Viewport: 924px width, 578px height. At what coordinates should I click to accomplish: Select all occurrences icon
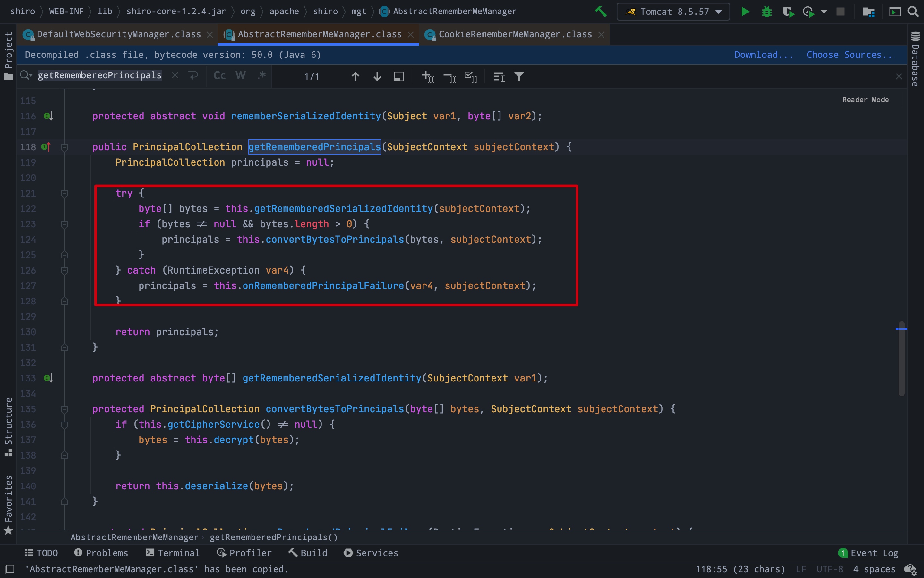click(471, 76)
